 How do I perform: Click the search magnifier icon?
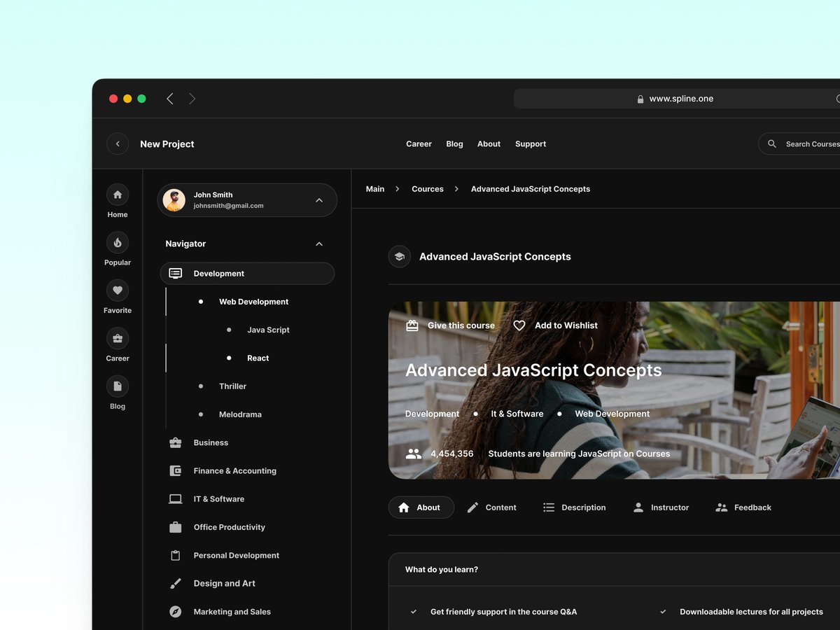pyautogui.click(x=772, y=143)
